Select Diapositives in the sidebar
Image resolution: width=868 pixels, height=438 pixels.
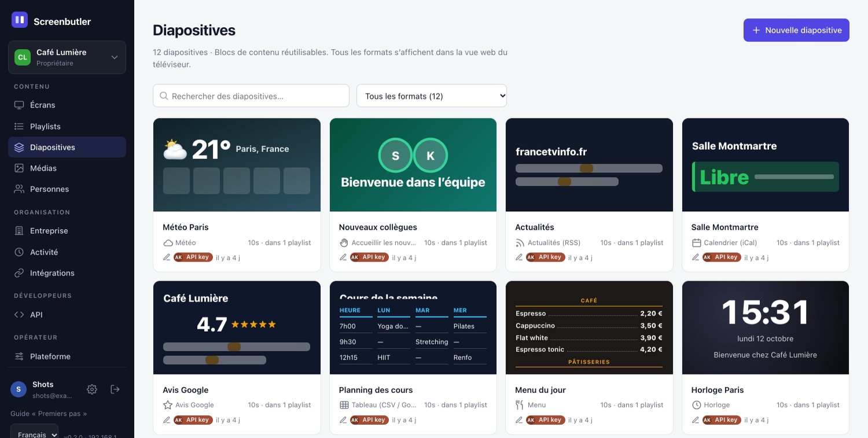point(67,148)
